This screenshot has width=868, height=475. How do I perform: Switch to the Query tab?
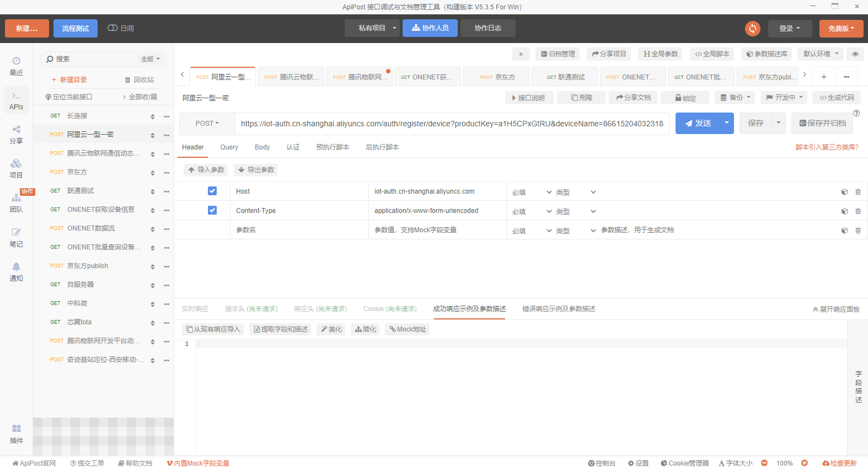pyautogui.click(x=229, y=147)
